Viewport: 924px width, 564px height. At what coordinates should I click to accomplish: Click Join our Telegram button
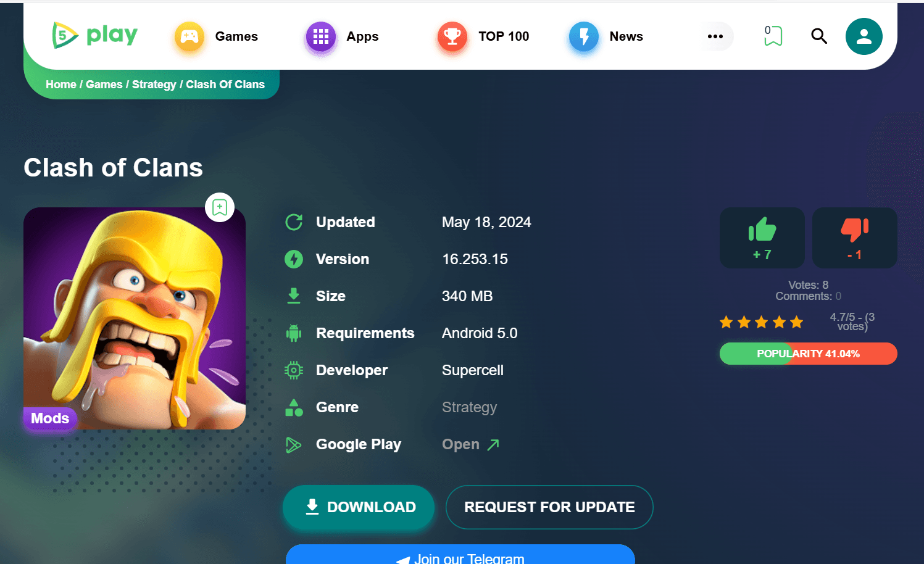460,554
